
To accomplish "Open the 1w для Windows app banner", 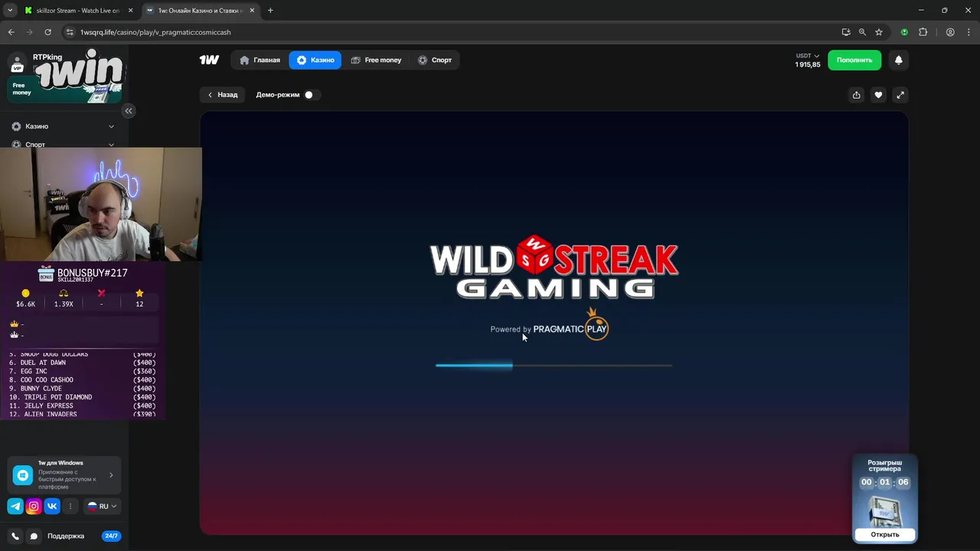I will click(x=64, y=474).
